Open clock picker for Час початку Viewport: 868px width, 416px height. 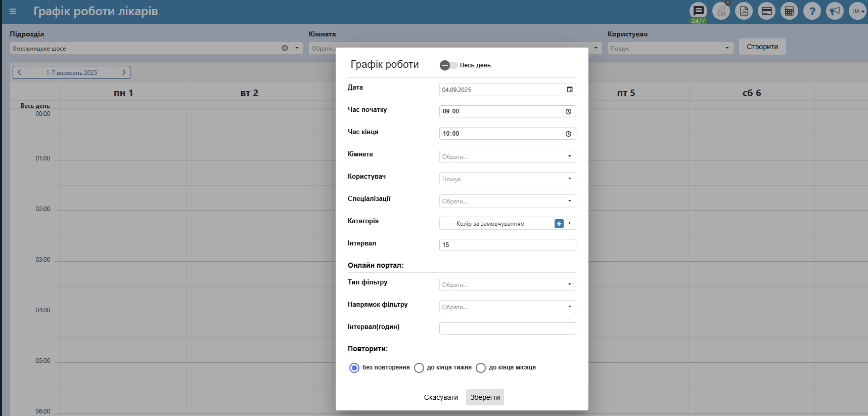point(568,111)
